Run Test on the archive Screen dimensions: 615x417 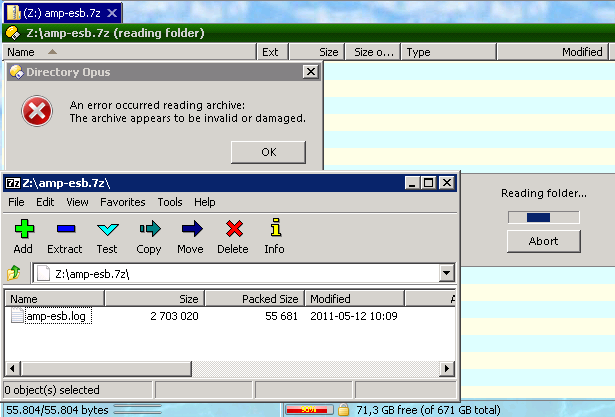[107, 229]
